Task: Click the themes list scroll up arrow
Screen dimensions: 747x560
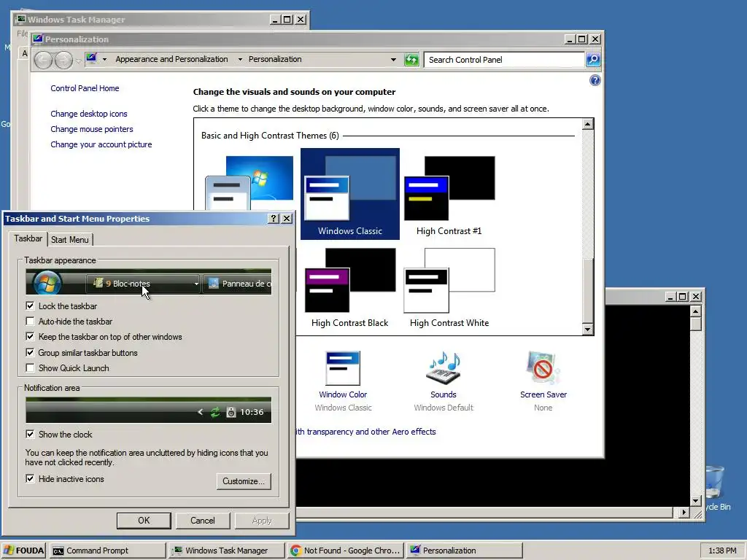Action: tap(588, 124)
